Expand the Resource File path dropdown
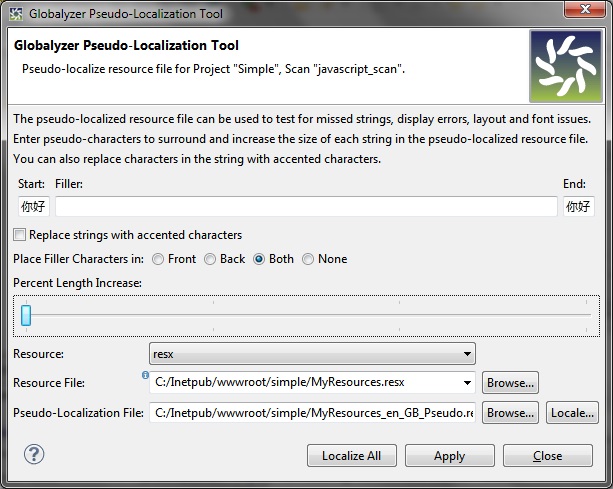The width and height of the screenshot is (613, 489). coord(468,382)
